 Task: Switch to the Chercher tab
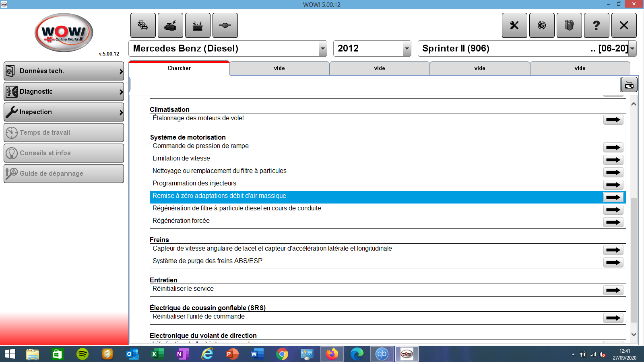179,68
